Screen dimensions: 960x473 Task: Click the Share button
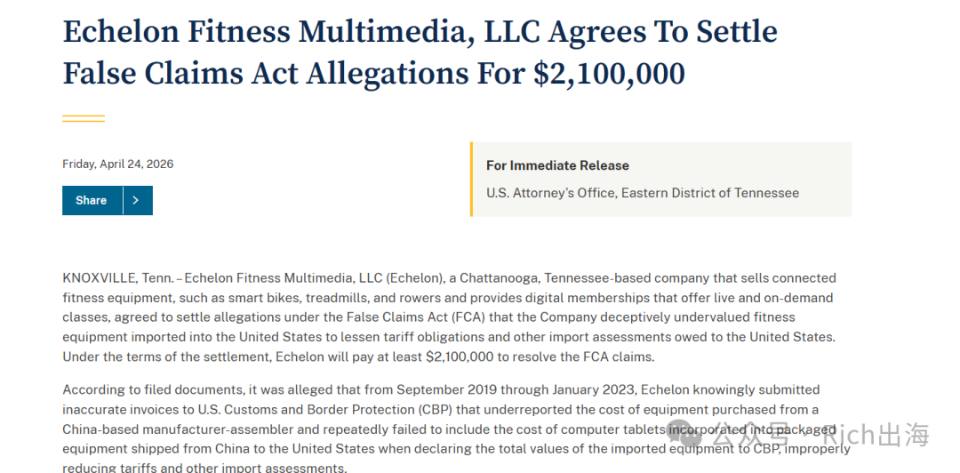(x=93, y=200)
